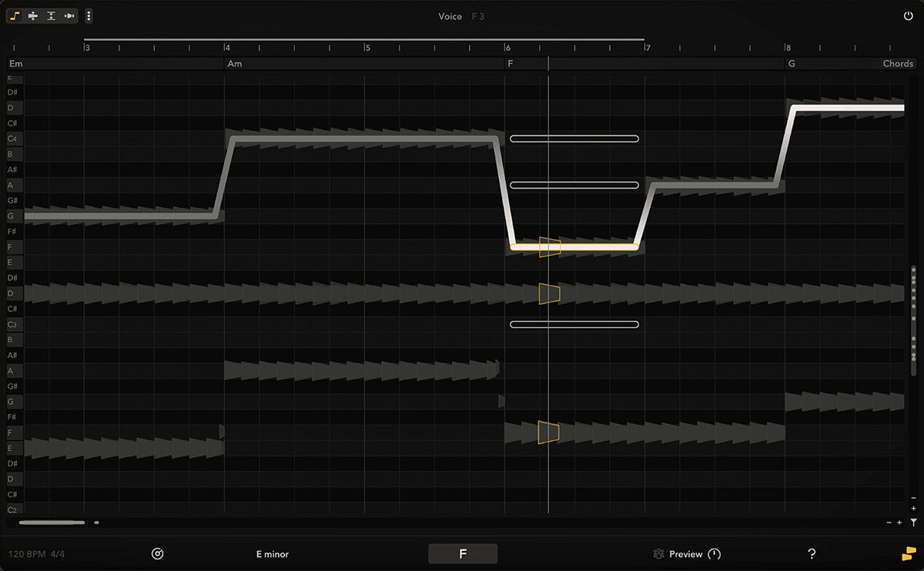Click the F chord display button
This screenshot has height=571, width=924.
click(463, 554)
